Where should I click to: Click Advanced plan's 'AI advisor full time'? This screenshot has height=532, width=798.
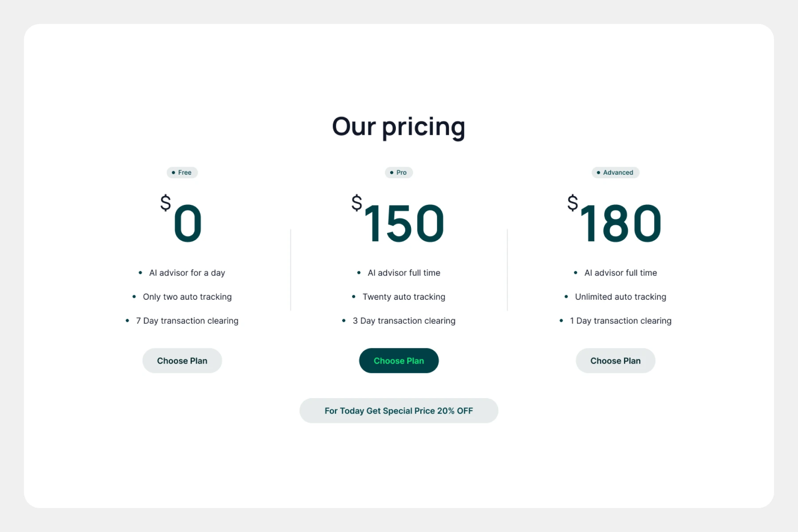[620, 273]
